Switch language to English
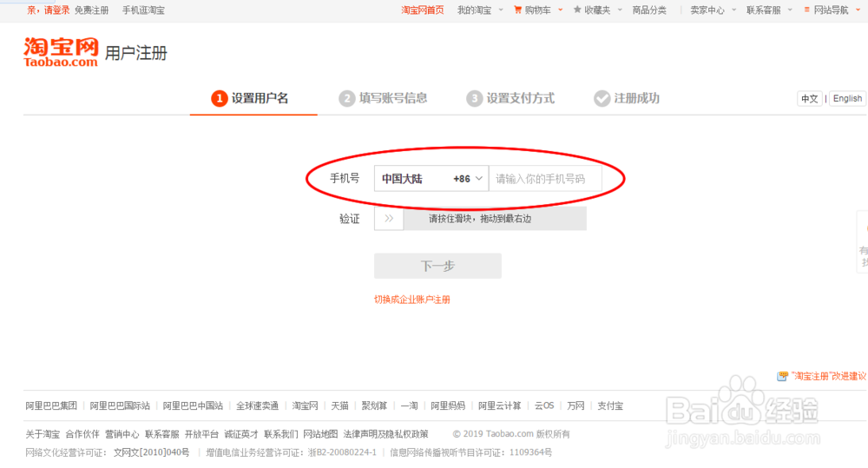The height and width of the screenshot is (468, 868). 847,99
